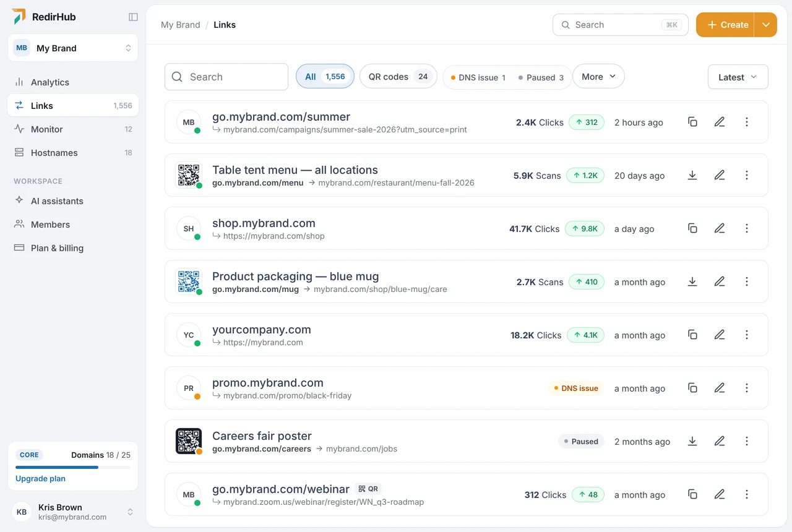Filter links by Paused status
Image resolution: width=792 pixels, height=532 pixels.
pos(541,77)
